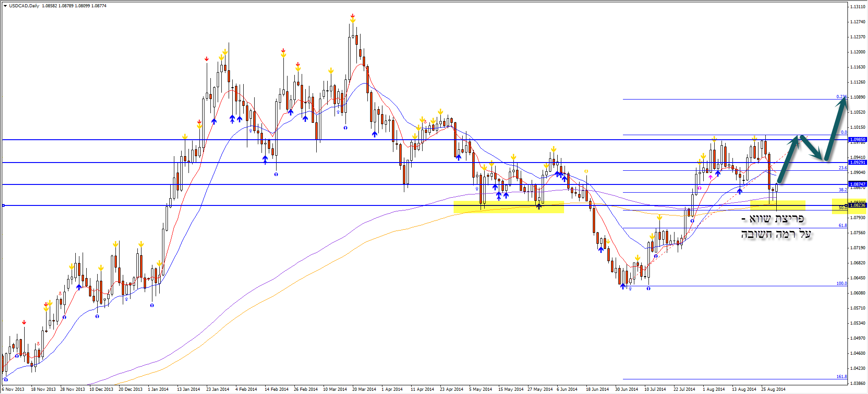868x394 pixels.
Task: Click the black up arrow in yellow zone
Action: (x=539, y=206)
